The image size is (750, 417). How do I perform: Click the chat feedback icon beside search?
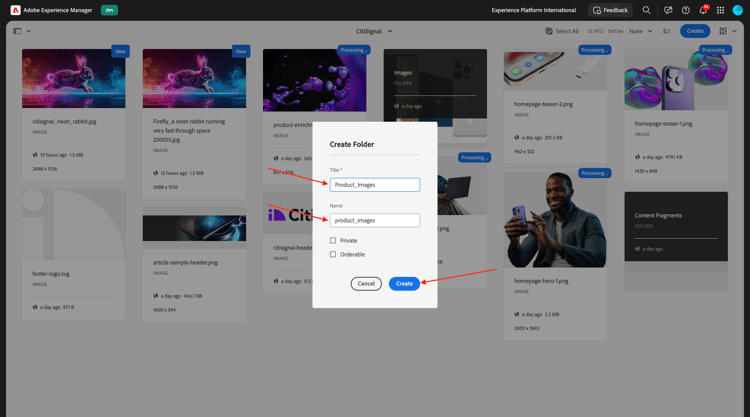click(x=668, y=10)
